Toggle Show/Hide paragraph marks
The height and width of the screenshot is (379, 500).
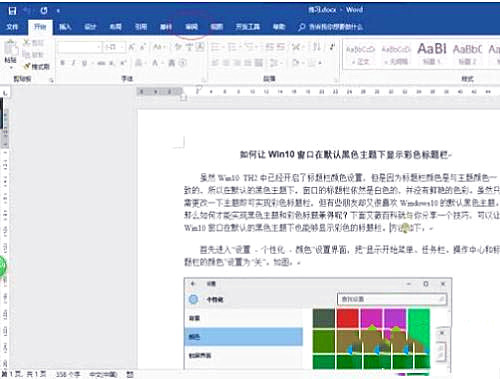point(332,47)
